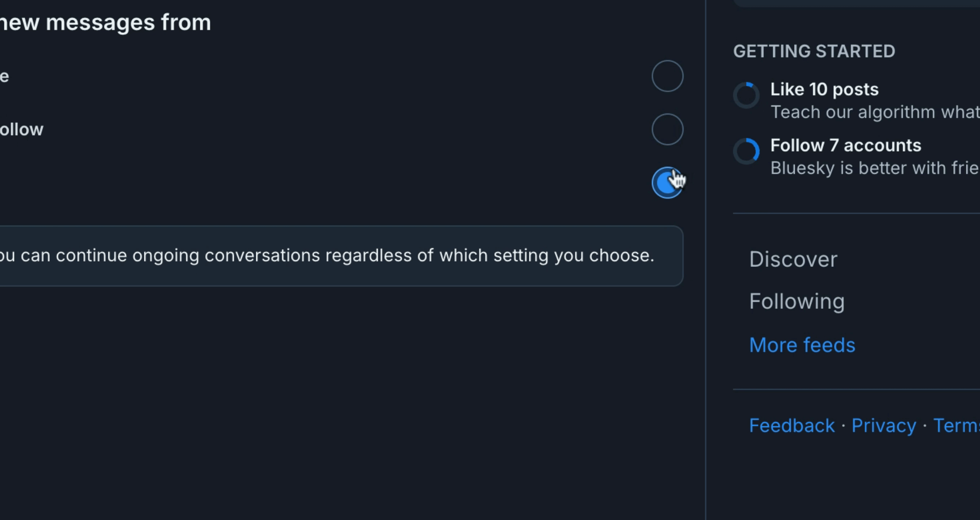Open the More feeds link
This screenshot has width=980, height=520.
click(x=802, y=345)
